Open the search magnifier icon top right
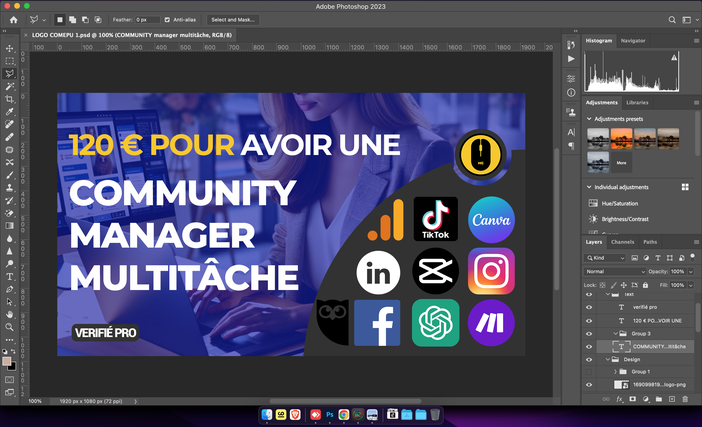 672,20
